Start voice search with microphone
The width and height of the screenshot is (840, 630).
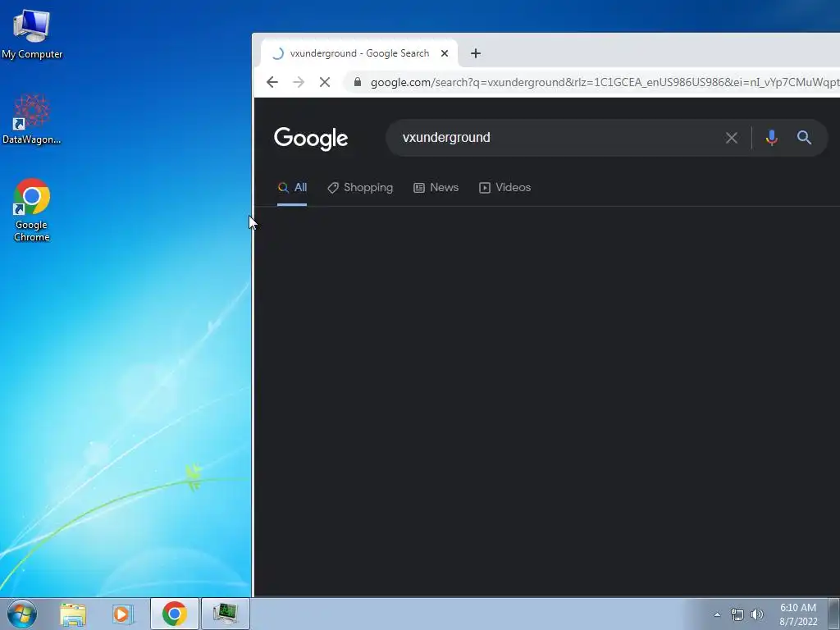tap(771, 138)
